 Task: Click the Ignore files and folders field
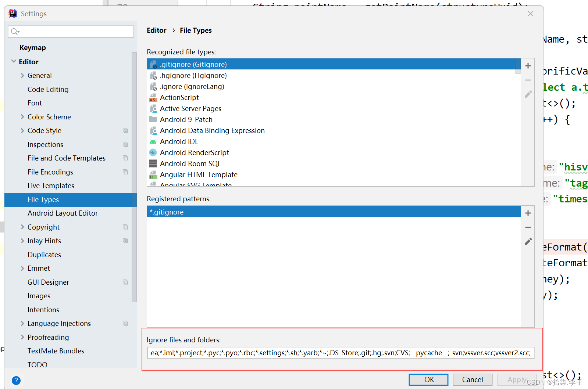tap(341, 353)
